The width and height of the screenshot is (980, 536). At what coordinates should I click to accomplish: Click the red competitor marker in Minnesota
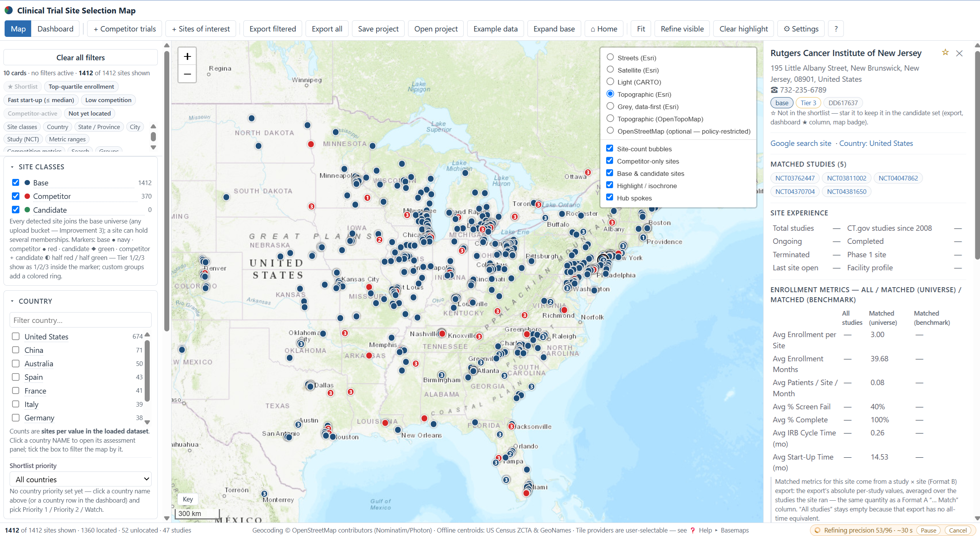[x=311, y=144]
